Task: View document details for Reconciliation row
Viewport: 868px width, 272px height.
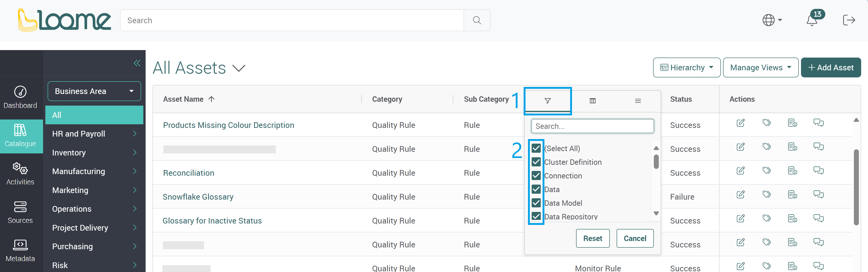Action: (x=793, y=171)
